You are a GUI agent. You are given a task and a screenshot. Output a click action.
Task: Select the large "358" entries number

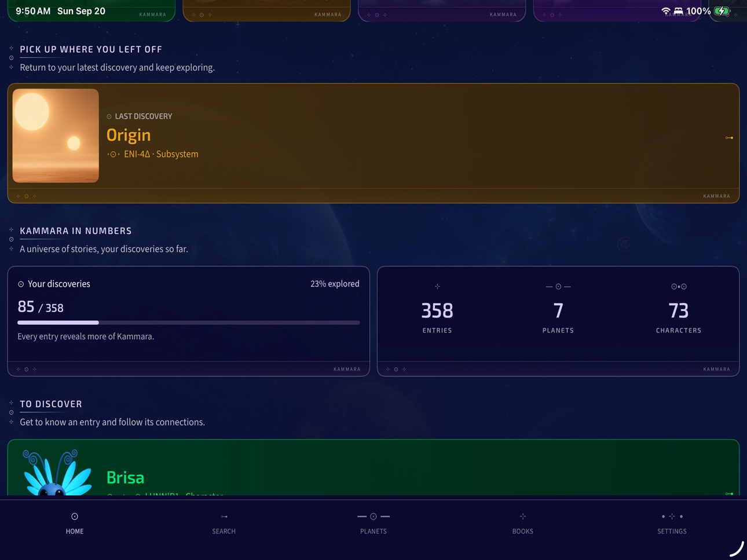437,311
